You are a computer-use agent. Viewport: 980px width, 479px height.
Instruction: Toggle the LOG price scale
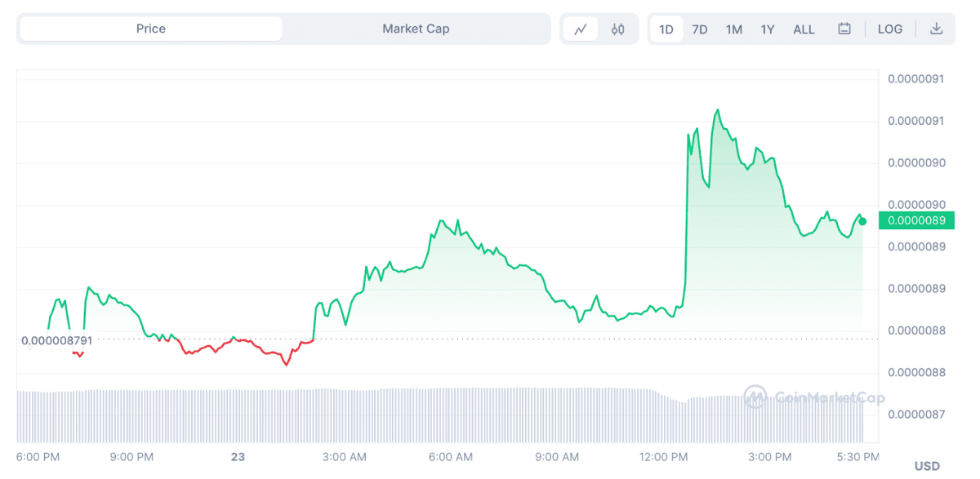889,29
